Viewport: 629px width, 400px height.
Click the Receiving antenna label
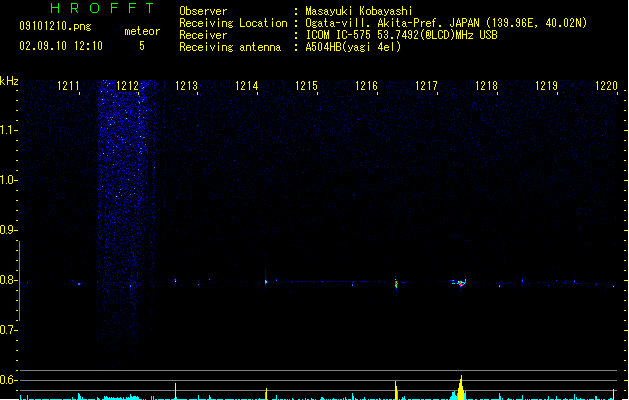click(230, 47)
